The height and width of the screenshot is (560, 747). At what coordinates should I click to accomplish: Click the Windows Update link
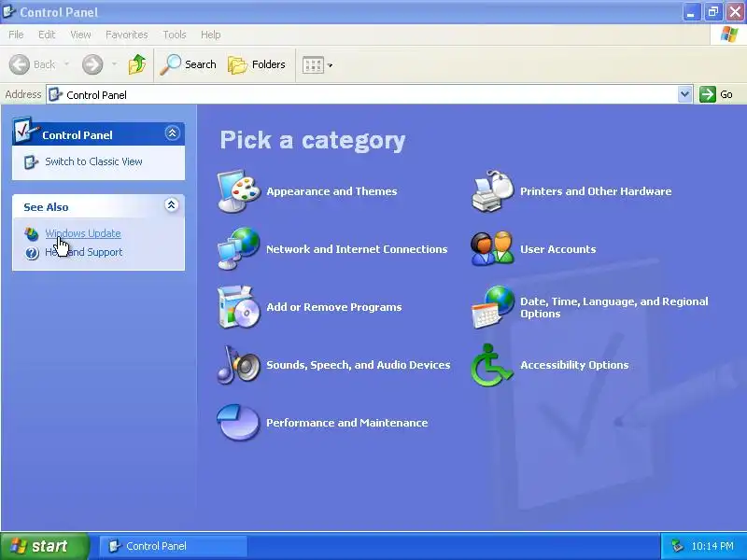coord(83,233)
